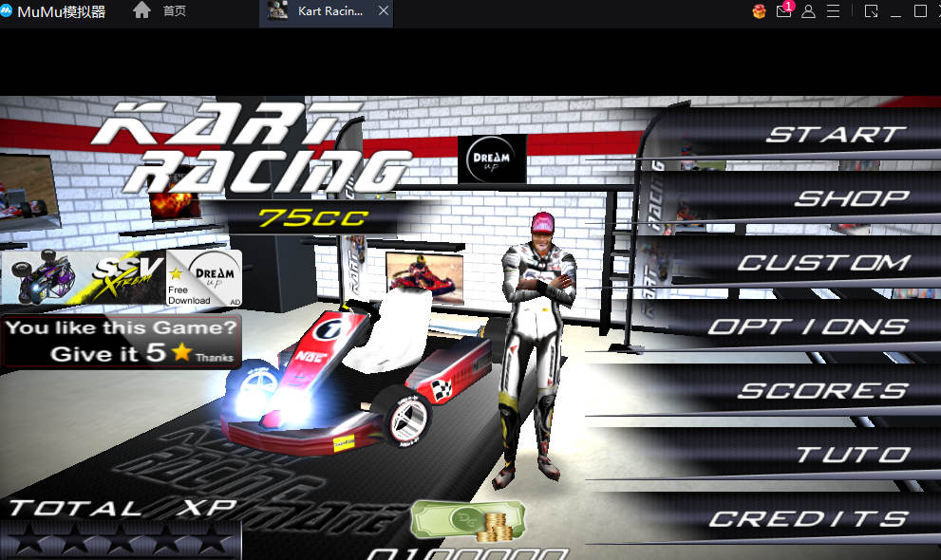Select the 75cc class label
The width and height of the screenshot is (941, 560).
coord(299,217)
